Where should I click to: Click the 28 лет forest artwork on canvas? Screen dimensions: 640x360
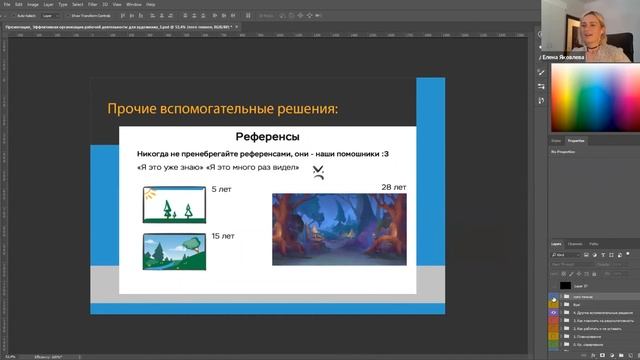point(339,229)
